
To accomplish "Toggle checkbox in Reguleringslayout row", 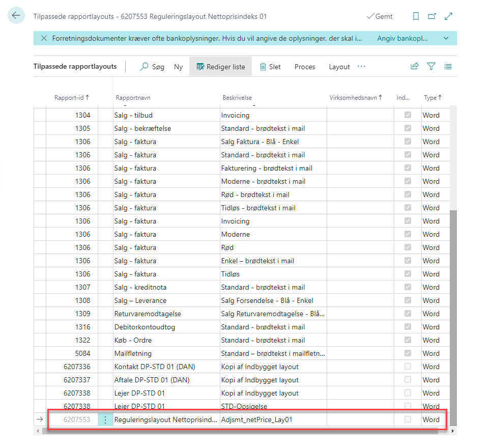I will click(x=408, y=419).
